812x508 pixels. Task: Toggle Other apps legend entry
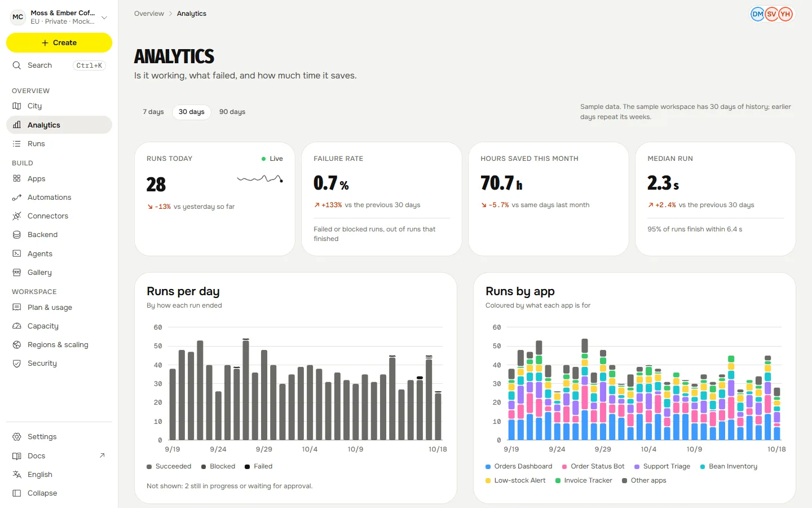(644, 480)
